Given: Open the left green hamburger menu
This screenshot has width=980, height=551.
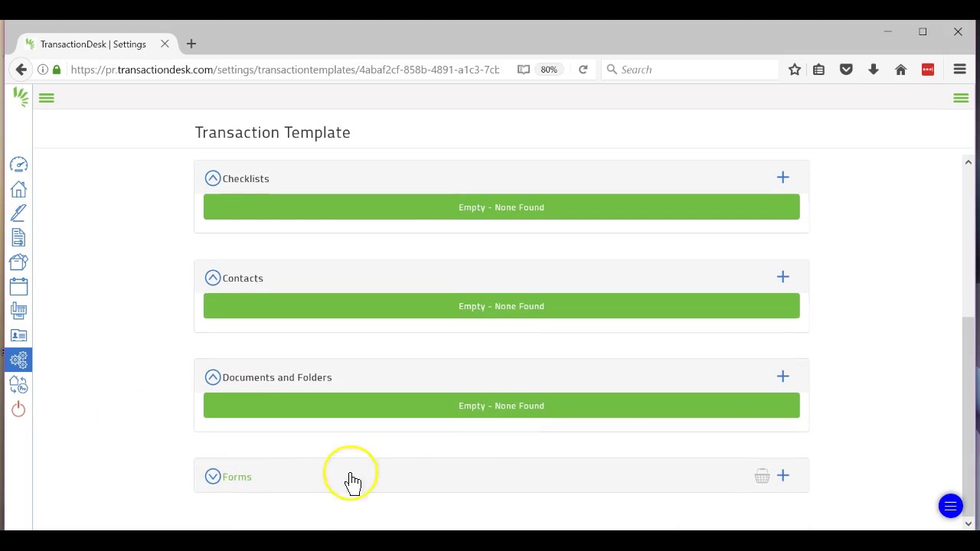Looking at the screenshot, I should (x=47, y=98).
